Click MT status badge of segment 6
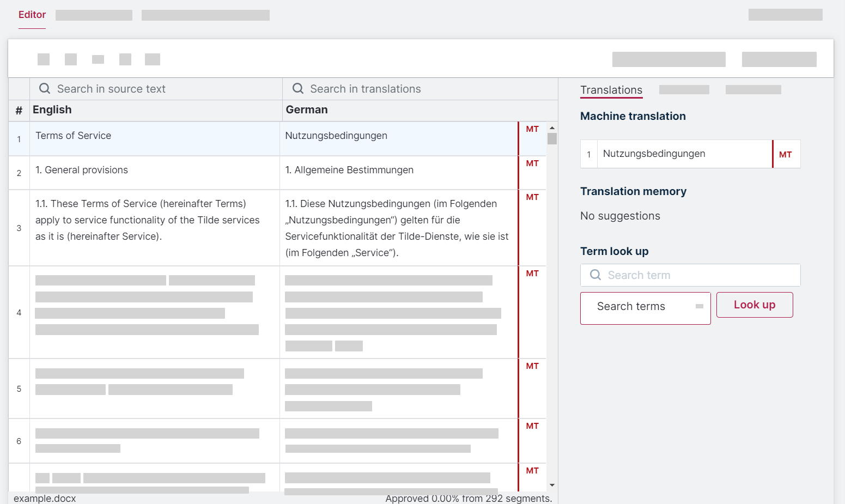 coord(532,426)
